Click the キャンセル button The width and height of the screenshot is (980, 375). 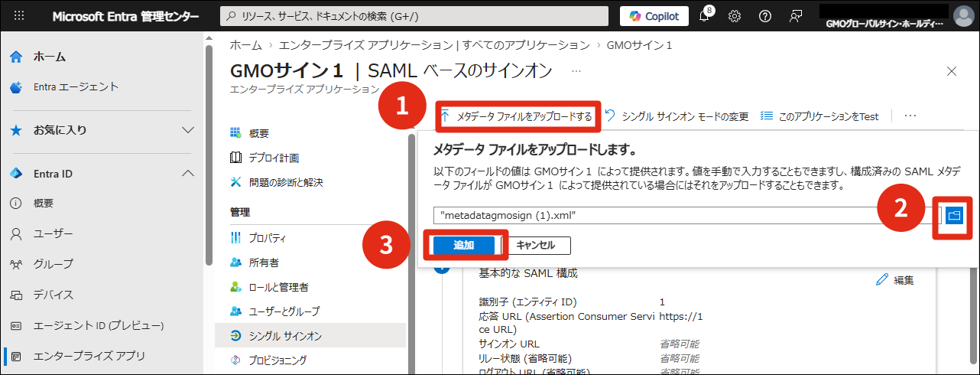point(535,246)
